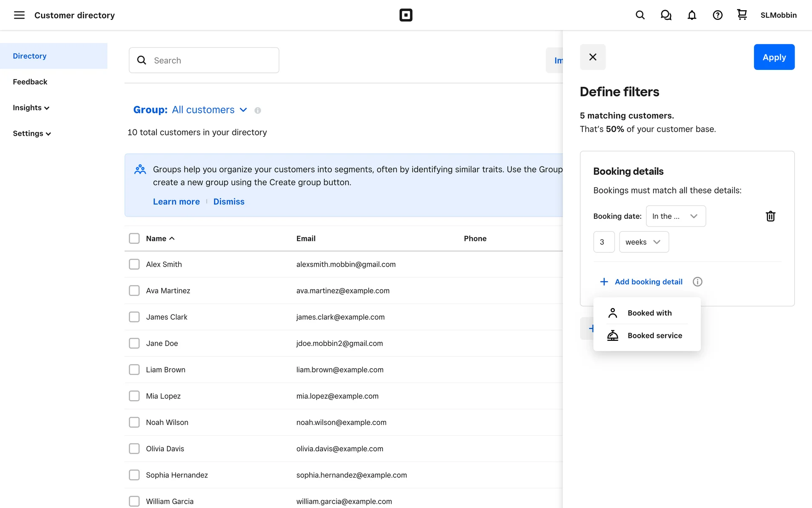Open the notifications bell

[x=691, y=15]
